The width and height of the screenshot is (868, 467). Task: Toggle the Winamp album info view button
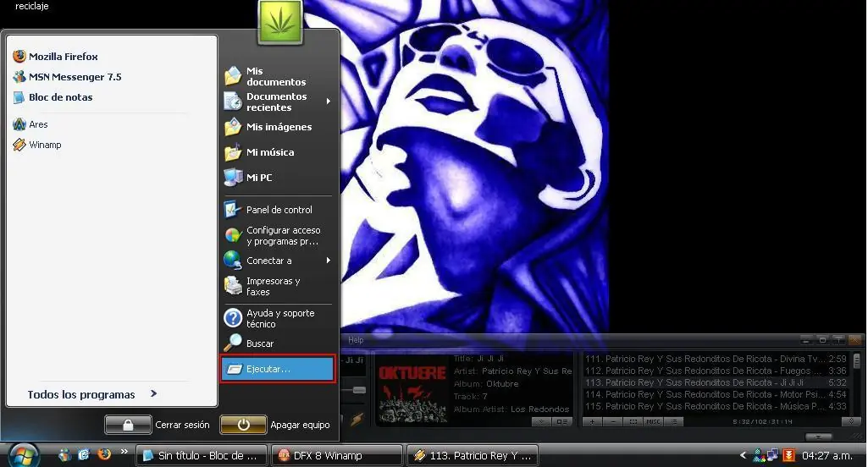pos(562,421)
